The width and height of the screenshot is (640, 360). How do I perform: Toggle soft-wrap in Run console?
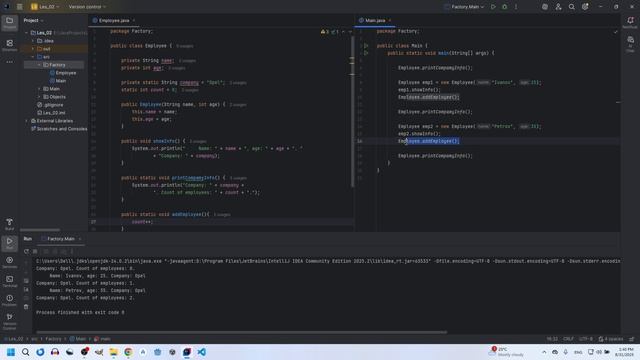tap(26, 281)
